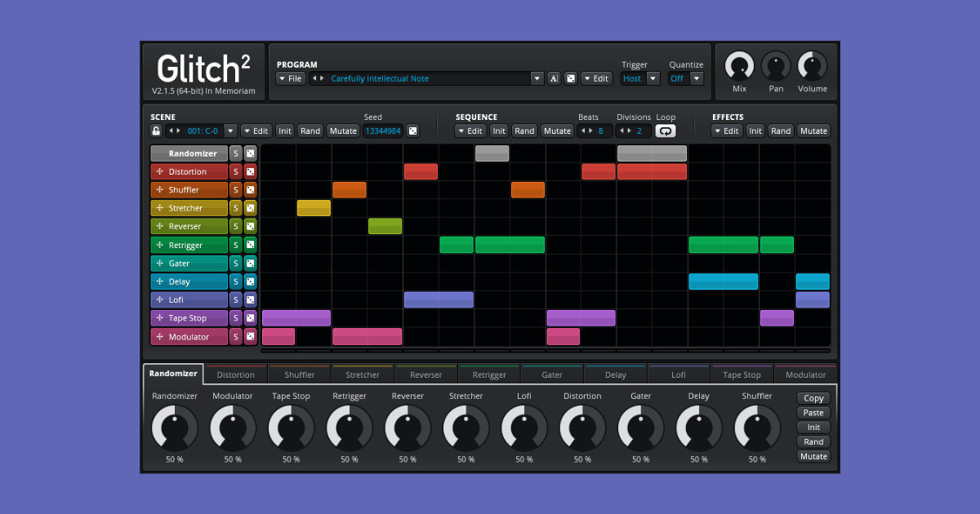Click the Modulator row dice icon
The image size is (980, 514).
click(x=251, y=336)
